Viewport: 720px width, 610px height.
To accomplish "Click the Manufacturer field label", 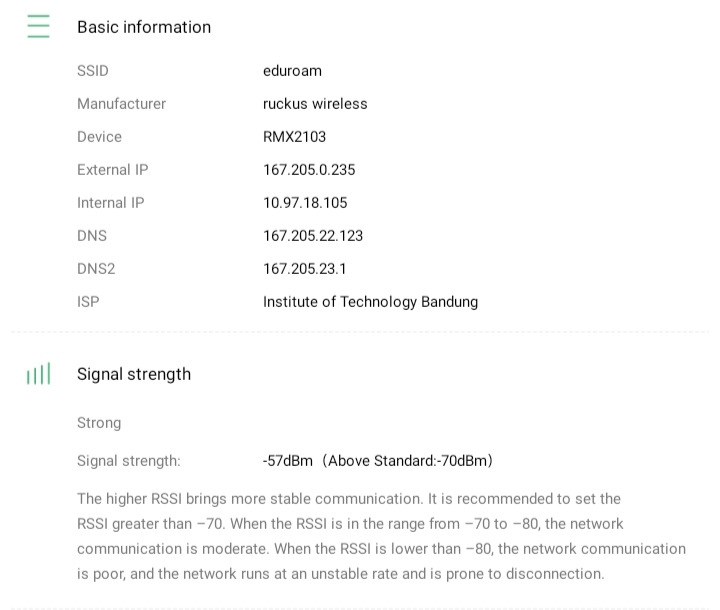I will coord(121,104).
